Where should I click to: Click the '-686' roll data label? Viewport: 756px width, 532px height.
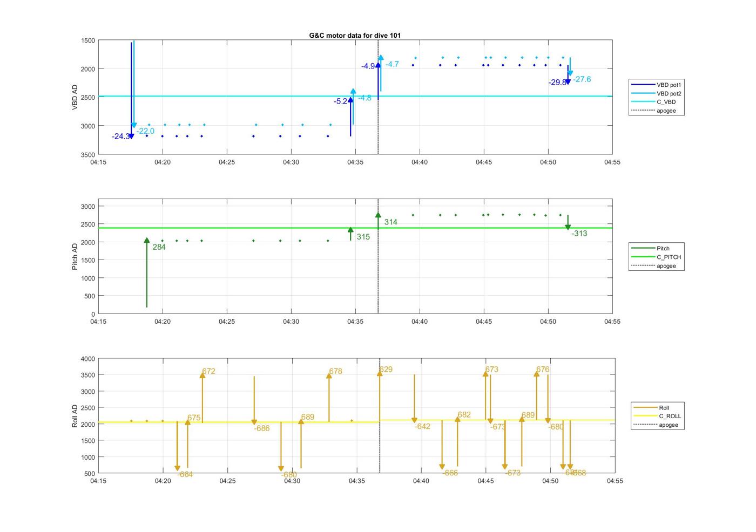(262, 428)
